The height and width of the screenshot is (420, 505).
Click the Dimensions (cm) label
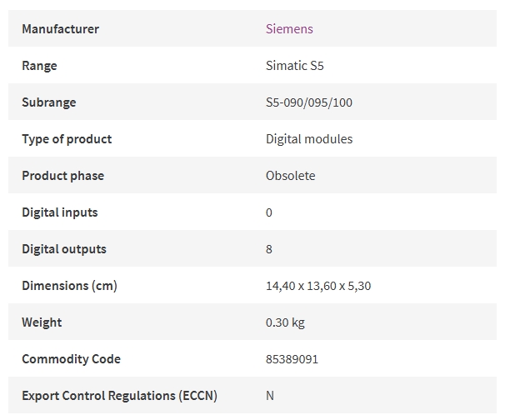coord(69,286)
